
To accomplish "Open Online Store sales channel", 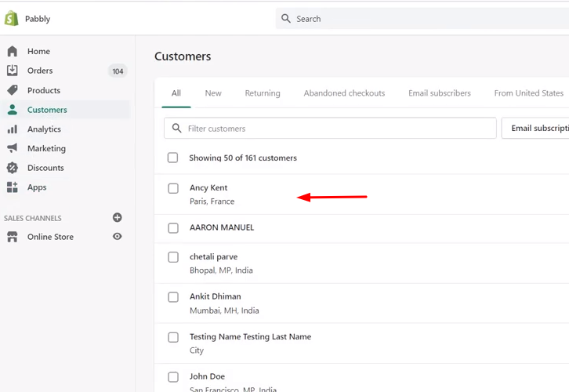I will click(50, 237).
